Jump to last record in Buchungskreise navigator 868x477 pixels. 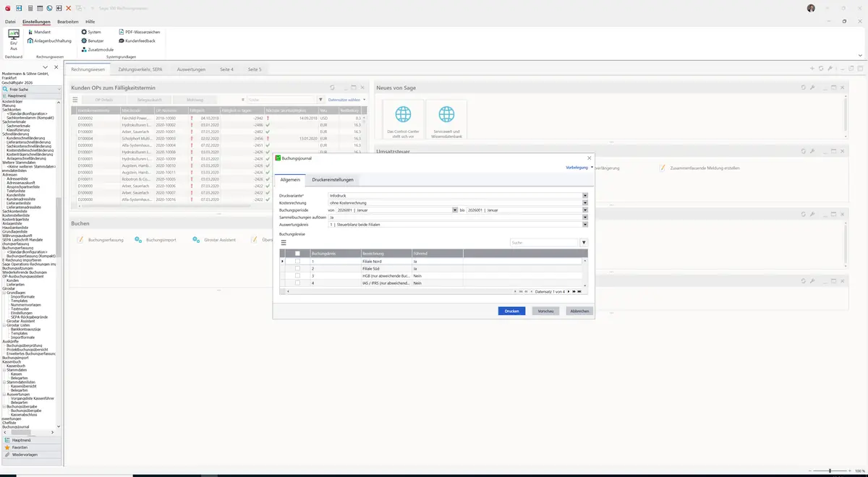[579, 291]
